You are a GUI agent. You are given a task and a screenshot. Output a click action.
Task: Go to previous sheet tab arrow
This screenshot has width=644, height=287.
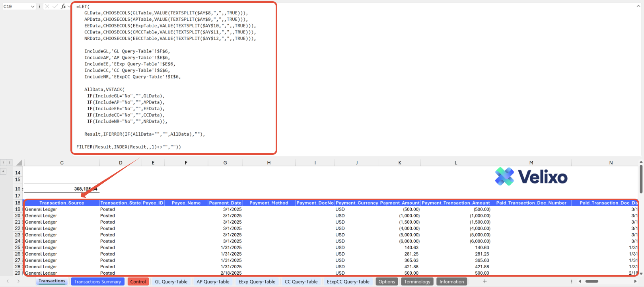pos(8,281)
